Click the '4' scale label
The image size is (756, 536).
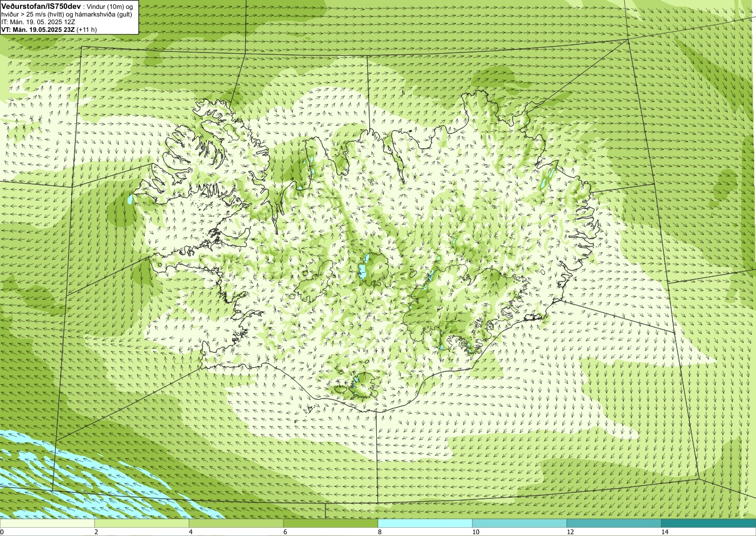tap(190, 532)
